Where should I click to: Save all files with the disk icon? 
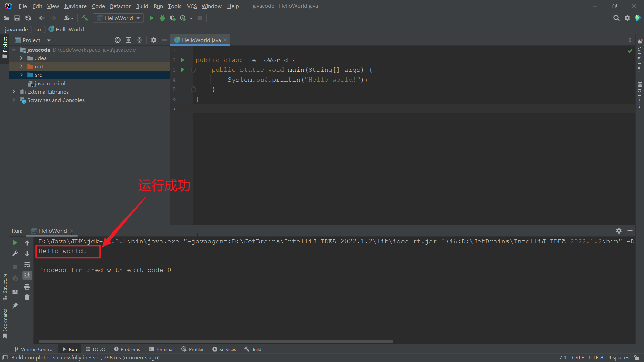coord(17,18)
